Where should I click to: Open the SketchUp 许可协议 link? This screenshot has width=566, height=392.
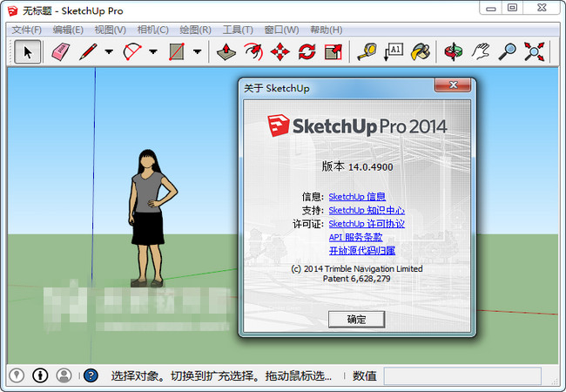tap(367, 224)
